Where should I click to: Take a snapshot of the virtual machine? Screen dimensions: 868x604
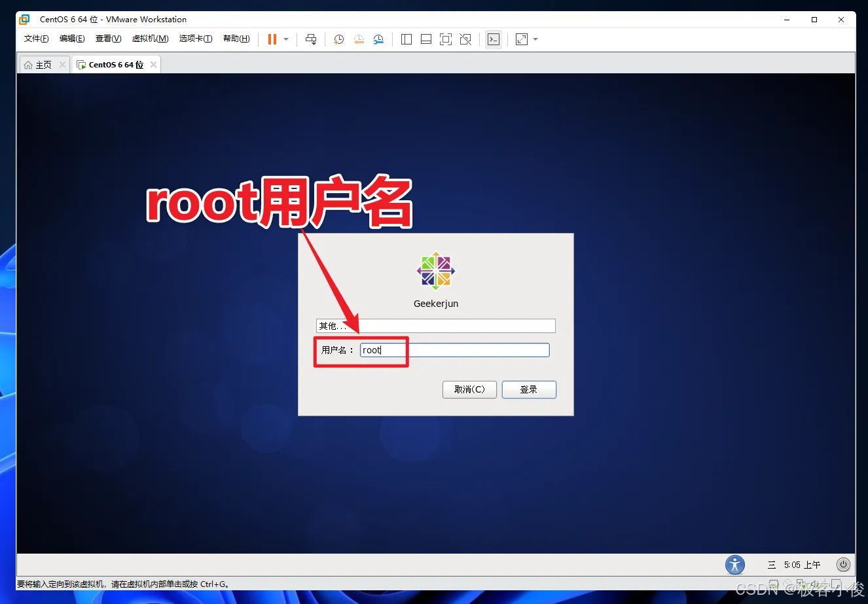(338, 39)
